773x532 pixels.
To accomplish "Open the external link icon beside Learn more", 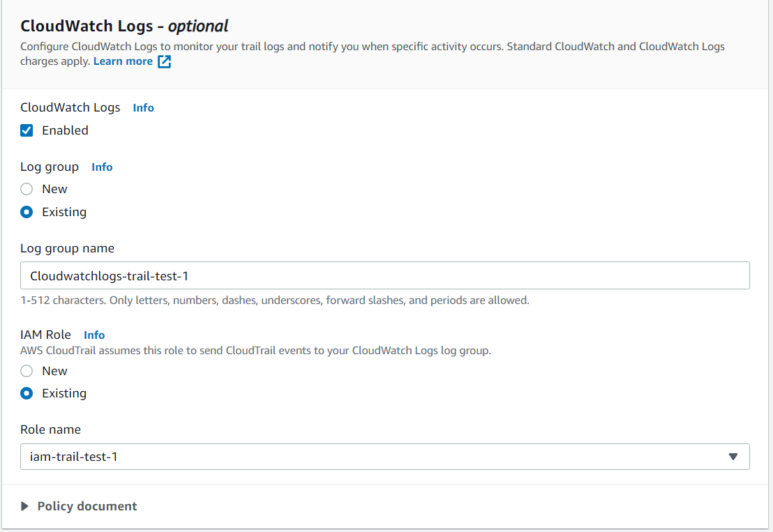I will coord(164,62).
